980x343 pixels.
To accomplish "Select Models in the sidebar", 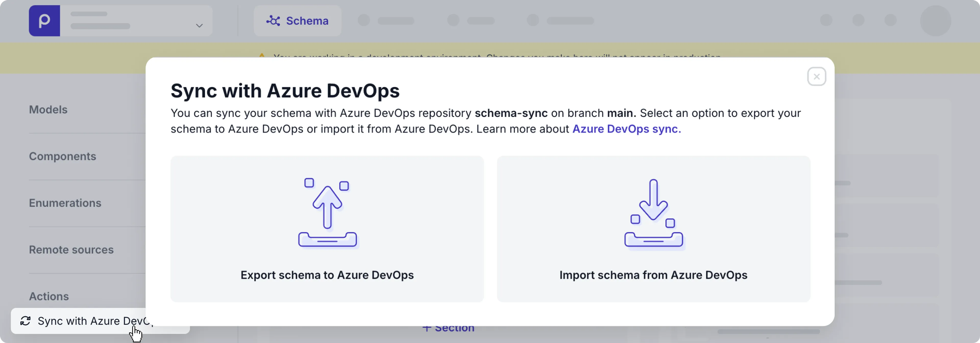I will point(48,109).
